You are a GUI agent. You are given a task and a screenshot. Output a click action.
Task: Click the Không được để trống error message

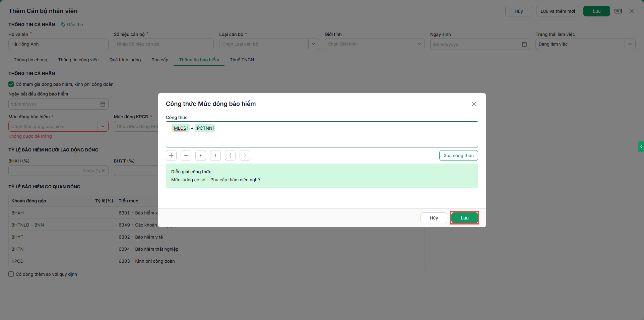30,136
